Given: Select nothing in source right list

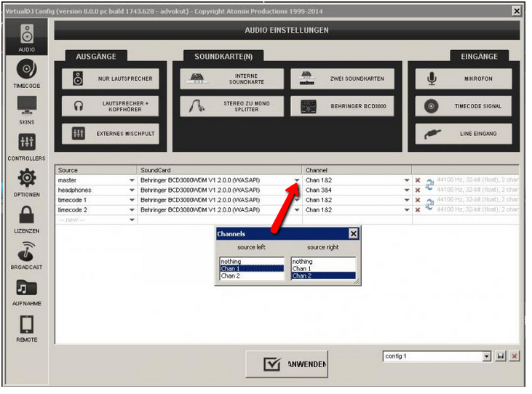Looking at the screenshot, I should (323, 262).
